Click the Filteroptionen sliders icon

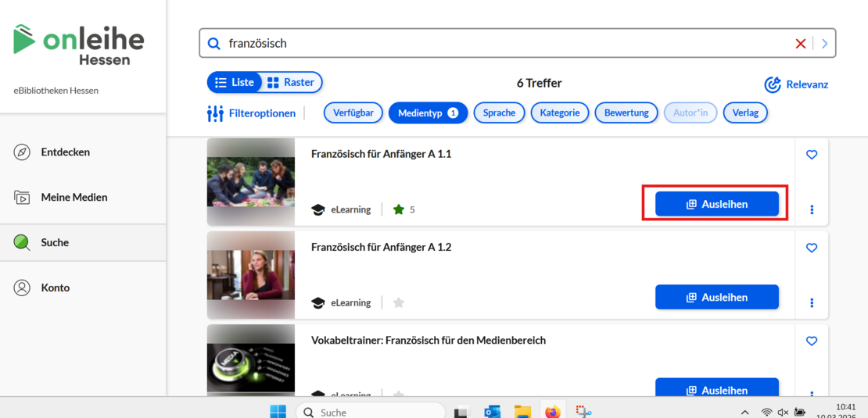215,113
